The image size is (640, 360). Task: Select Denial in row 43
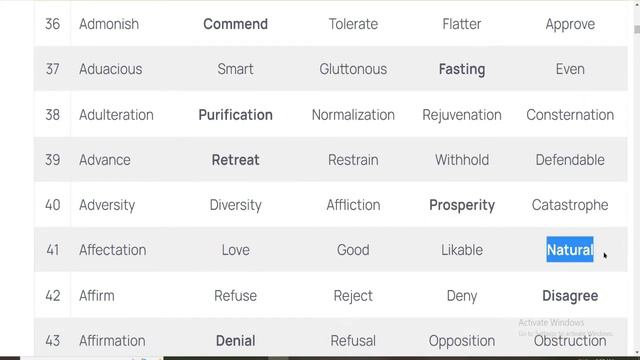(x=236, y=341)
